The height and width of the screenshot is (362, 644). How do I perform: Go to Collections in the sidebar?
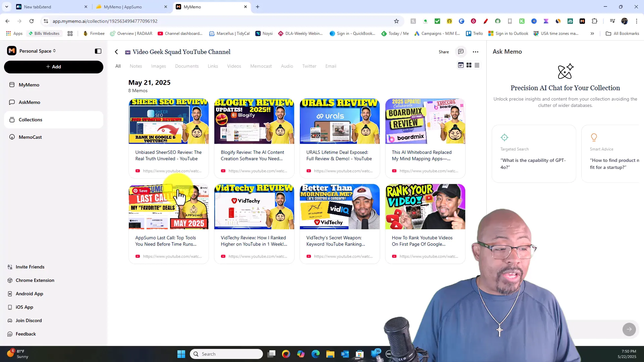click(x=54, y=120)
